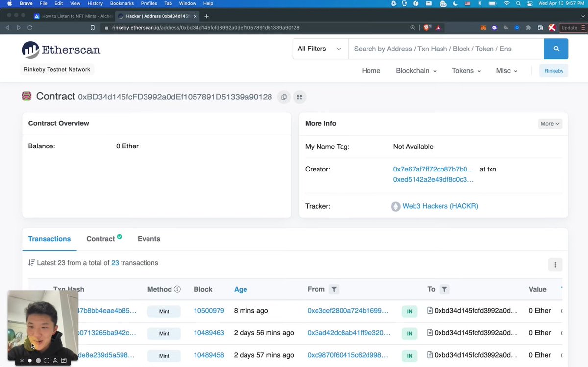The image size is (588, 367).
Task: Click the white record dot in webcam overlay
Action: click(x=30, y=361)
